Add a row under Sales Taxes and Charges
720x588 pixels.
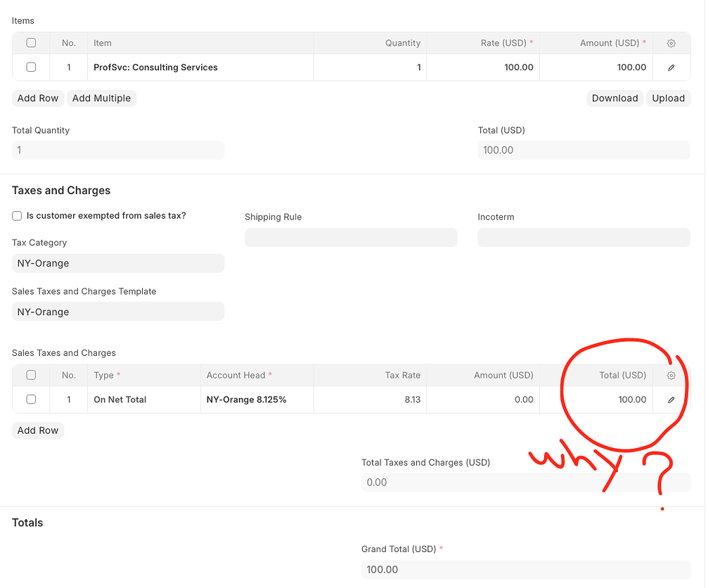(38, 430)
